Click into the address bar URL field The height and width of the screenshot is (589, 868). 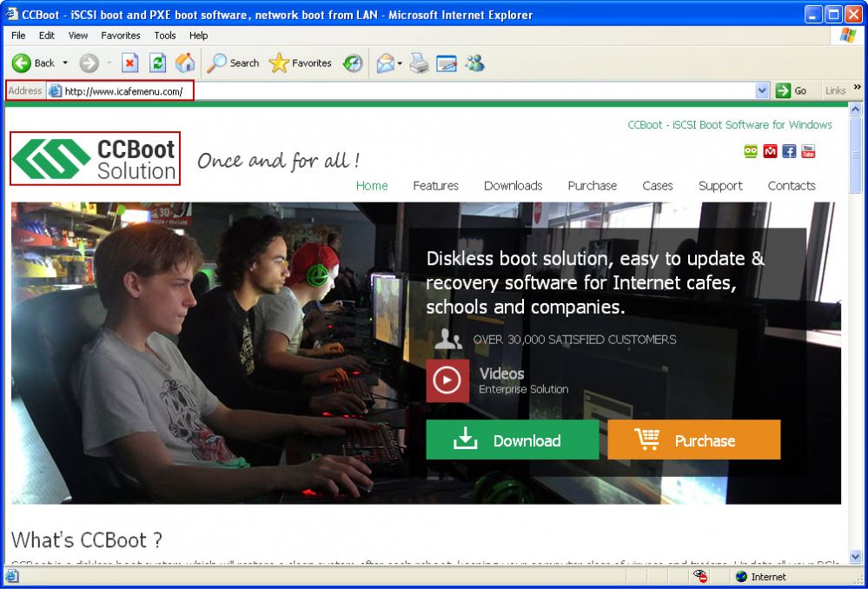pos(409,91)
